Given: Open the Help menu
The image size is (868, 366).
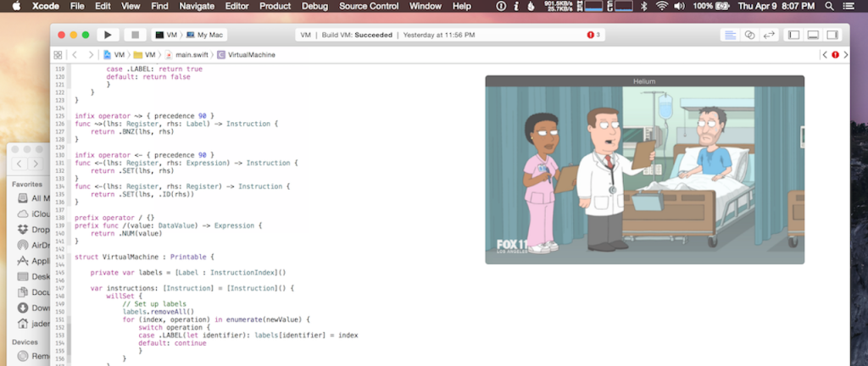Looking at the screenshot, I should [x=462, y=6].
